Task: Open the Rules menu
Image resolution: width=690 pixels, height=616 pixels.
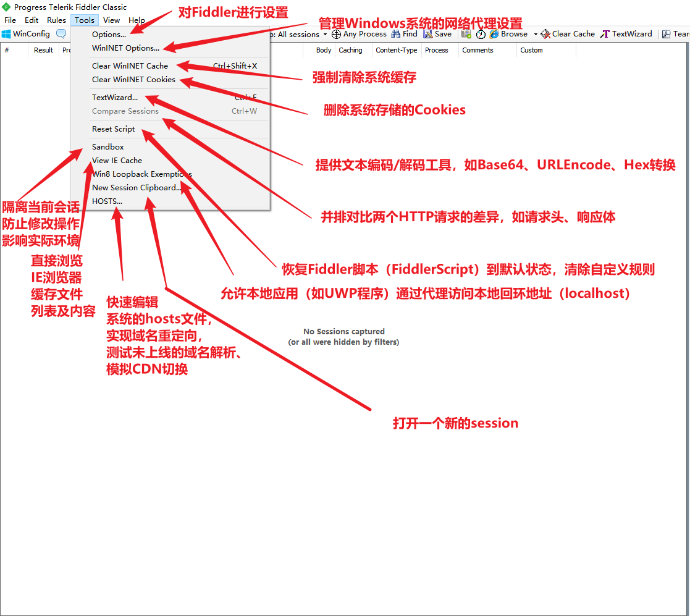Action: [x=56, y=20]
